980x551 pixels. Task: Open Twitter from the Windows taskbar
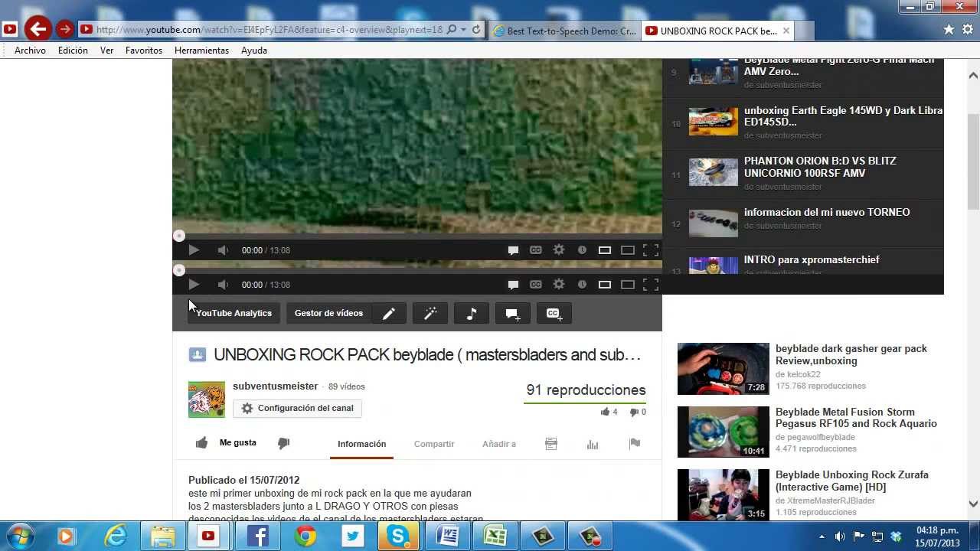tap(353, 536)
